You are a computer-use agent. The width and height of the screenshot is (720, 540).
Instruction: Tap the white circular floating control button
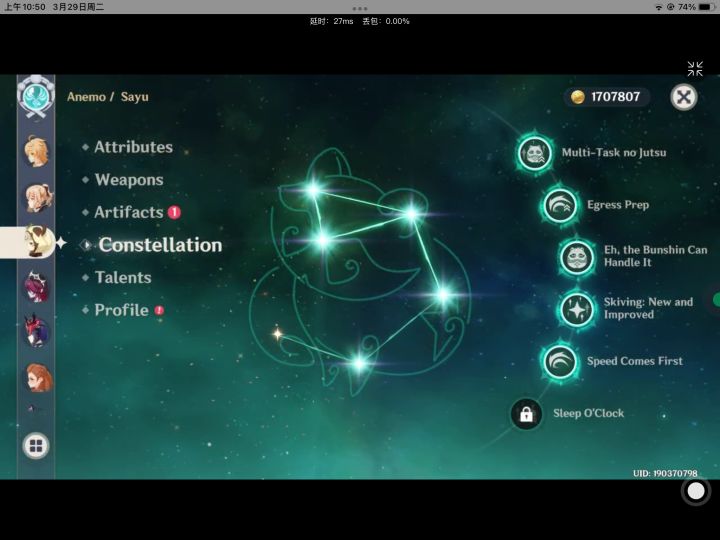[696, 491]
